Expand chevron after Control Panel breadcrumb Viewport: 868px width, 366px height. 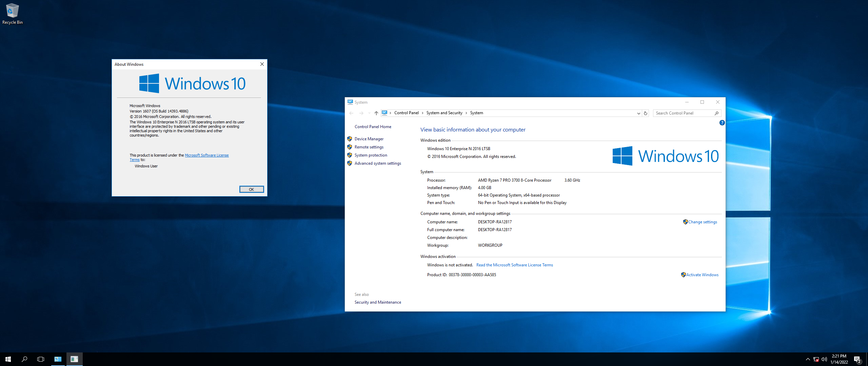[422, 113]
